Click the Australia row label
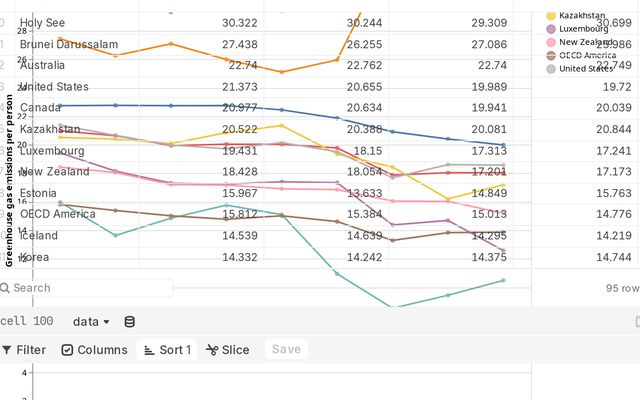This screenshot has height=400, width=640. point(42,65)
